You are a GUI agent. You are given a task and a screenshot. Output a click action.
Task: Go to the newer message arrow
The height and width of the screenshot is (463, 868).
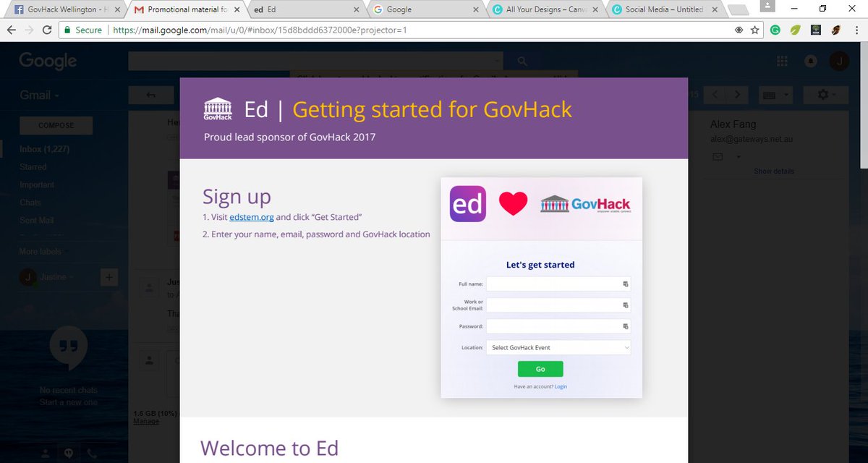(x=715, y=95)
